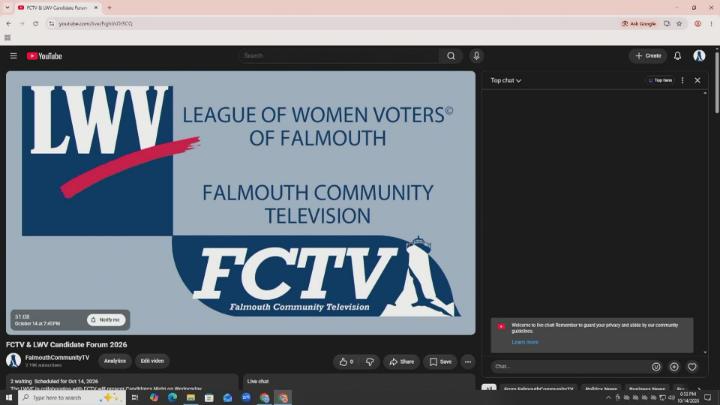The width and height of the screenshot is (720, 405).
Task: Open live chat more options (three dots)
Action: point(682,80)
